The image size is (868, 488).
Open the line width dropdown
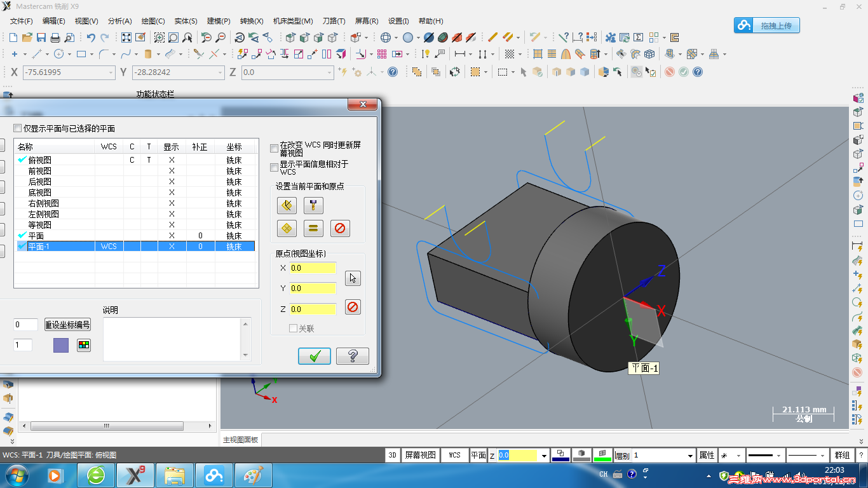click(824, 456)
